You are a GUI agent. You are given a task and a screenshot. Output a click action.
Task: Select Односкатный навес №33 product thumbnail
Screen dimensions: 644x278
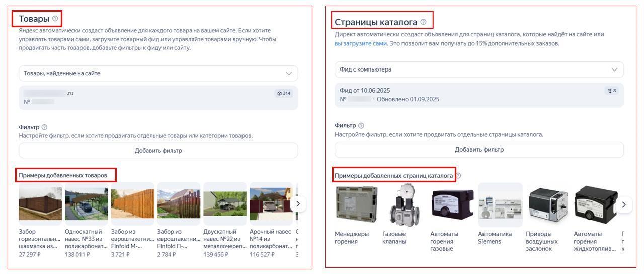point(87,204)
